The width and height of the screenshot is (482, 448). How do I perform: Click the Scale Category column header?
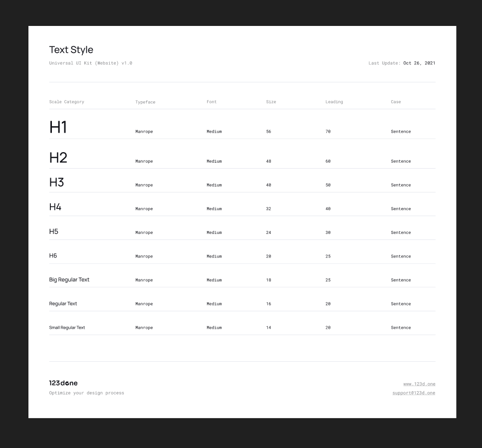click(x=67, y=102)
